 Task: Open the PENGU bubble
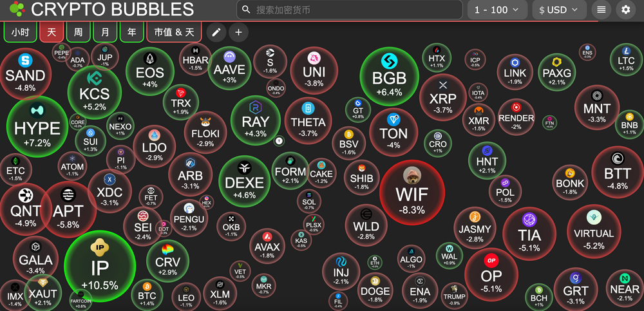tap(189, 218)
